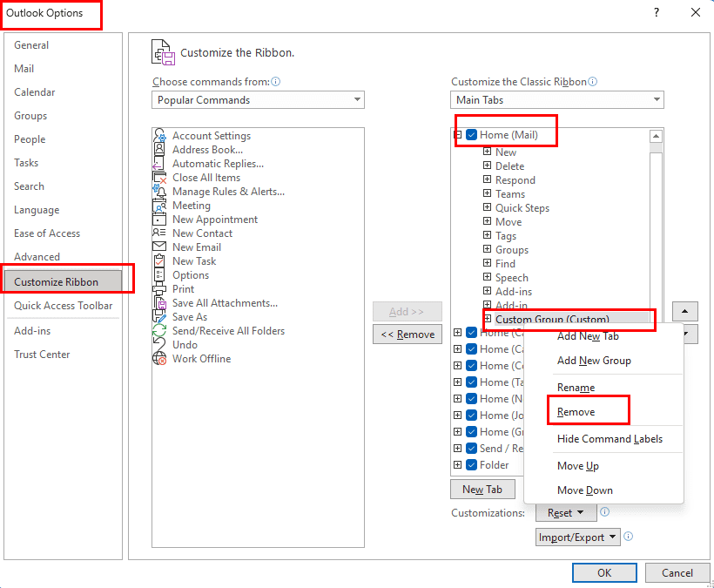Open Quick Access Toolbar options page
714x588 pixels.
(63, 306)
